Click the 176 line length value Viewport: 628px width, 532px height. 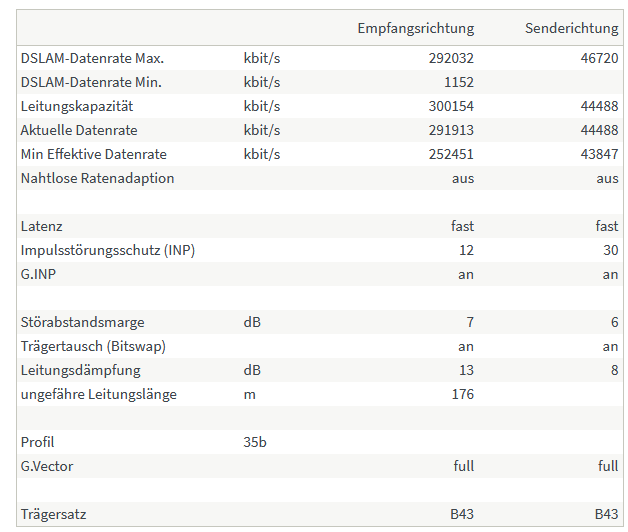[x=463, y=395]
